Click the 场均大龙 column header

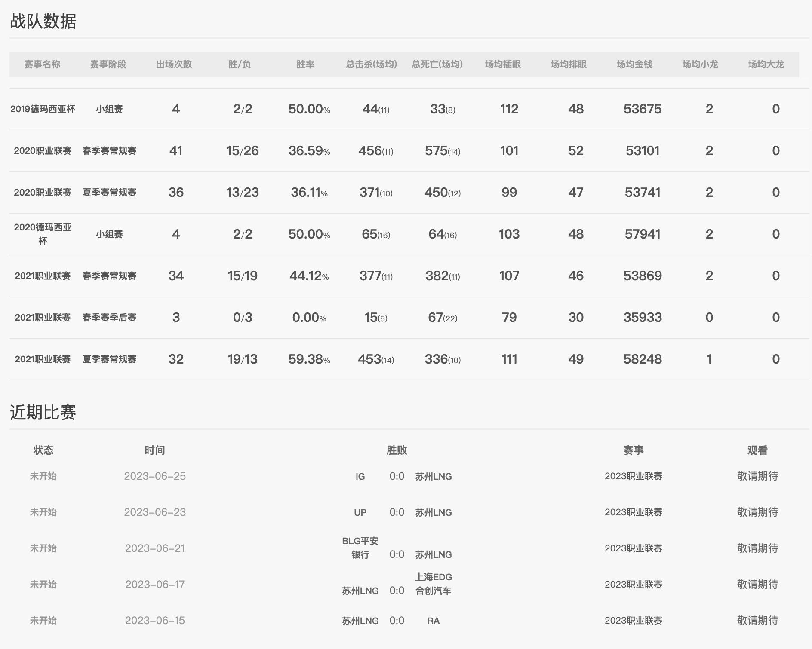(766, 64)
